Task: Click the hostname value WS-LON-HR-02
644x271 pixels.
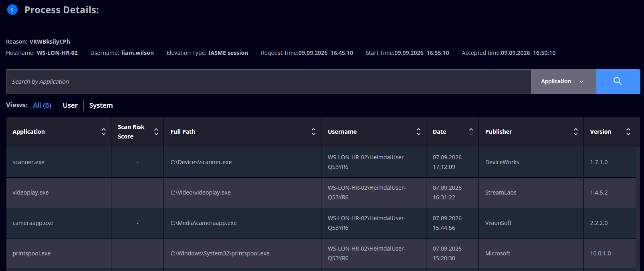Action: 57,53
